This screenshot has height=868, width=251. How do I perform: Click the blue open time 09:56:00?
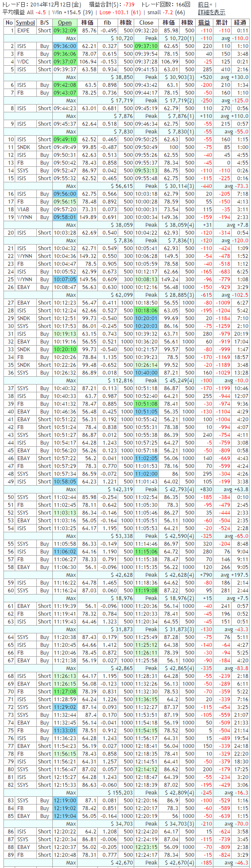click(65, 194)
